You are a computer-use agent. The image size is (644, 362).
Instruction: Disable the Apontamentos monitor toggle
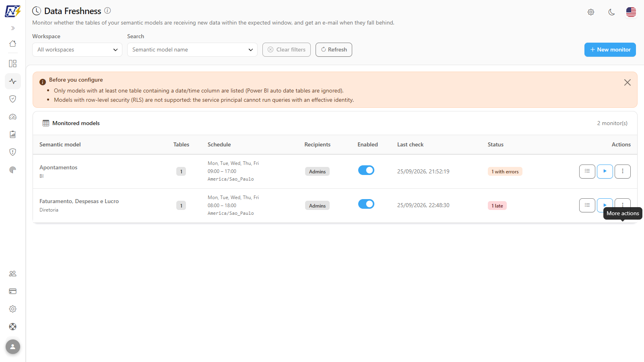366,170
